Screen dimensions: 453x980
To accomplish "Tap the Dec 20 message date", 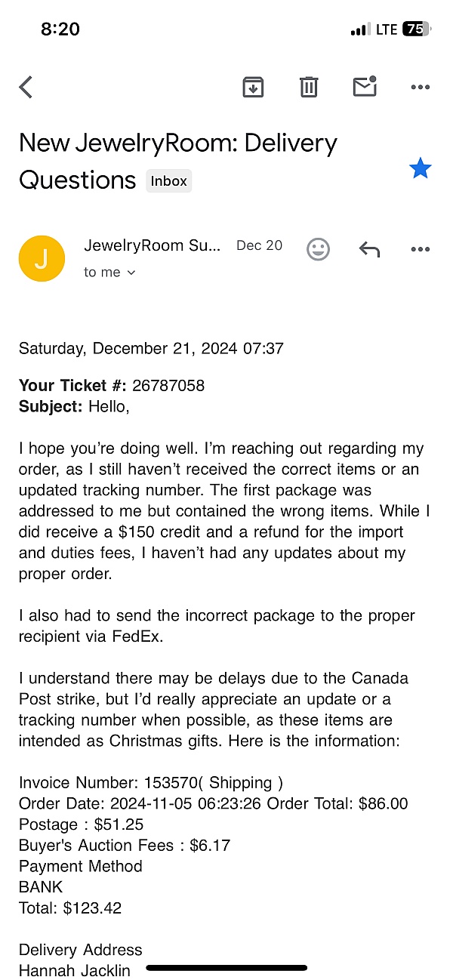I will pyautogui.click(x=259, y=245).
